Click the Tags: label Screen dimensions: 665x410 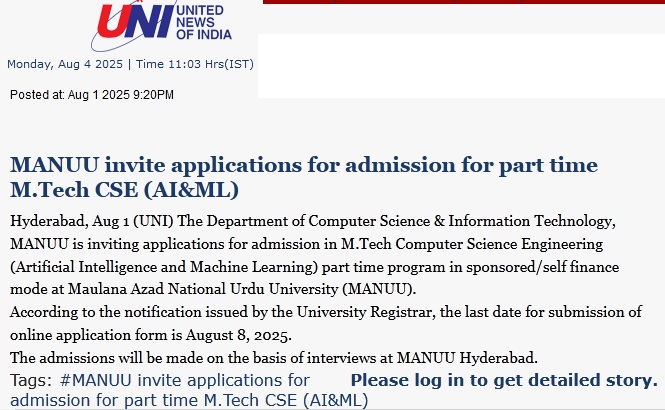tap(31, 380)
